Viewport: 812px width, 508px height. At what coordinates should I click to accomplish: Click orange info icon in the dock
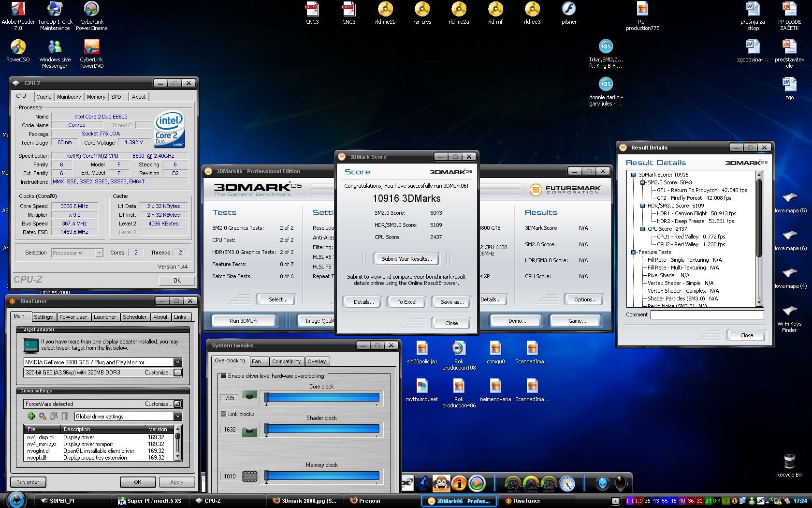pyautogui.click(x=459, y=483)
